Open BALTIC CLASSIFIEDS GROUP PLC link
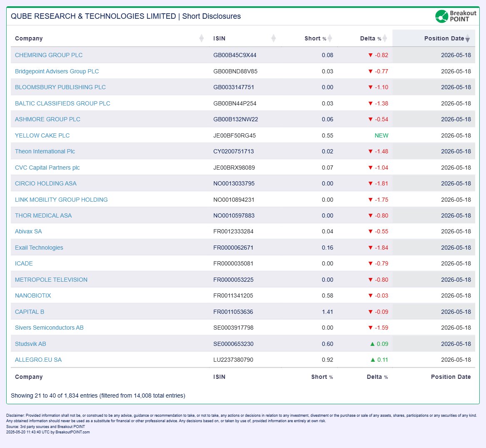 62,103
